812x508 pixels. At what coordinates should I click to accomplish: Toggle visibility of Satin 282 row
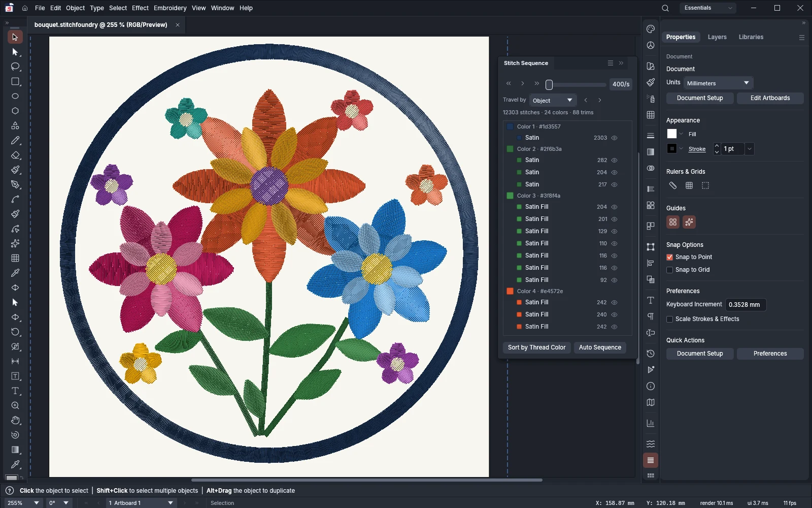click(615, 161)
